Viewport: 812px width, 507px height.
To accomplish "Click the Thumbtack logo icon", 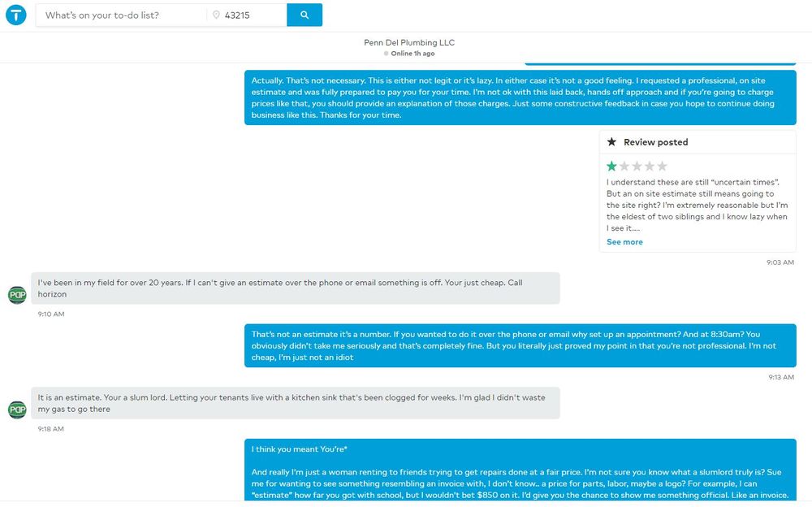I will 16,15.
